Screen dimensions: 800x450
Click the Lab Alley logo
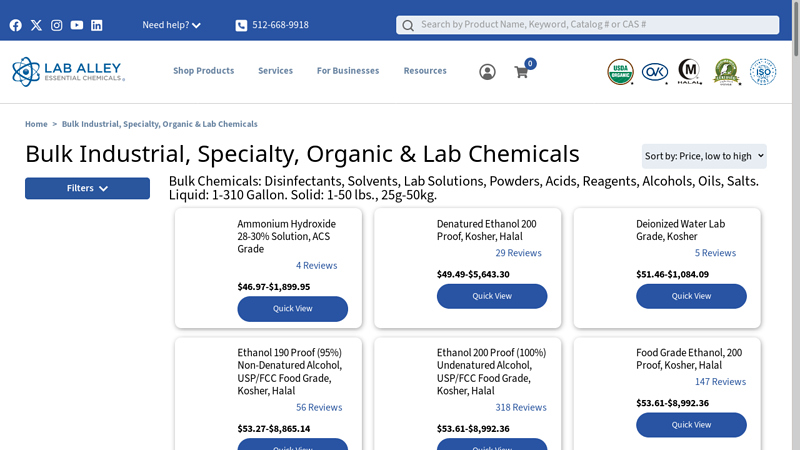[x=68, y=72]
